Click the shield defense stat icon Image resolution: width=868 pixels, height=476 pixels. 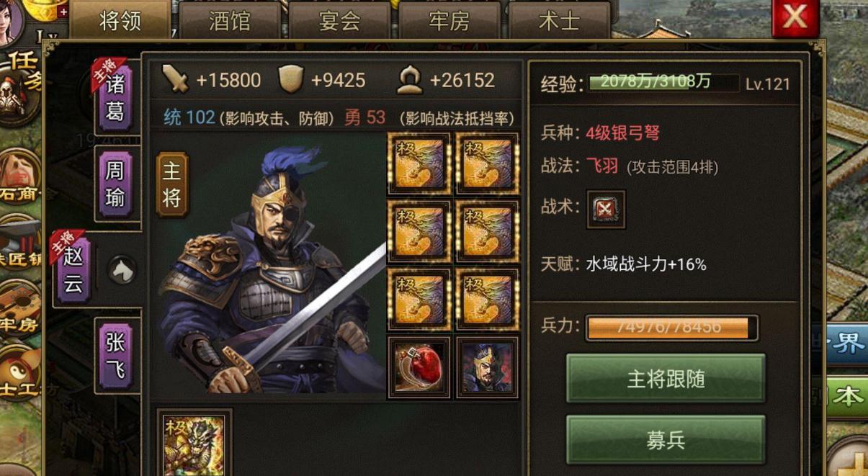290,79
